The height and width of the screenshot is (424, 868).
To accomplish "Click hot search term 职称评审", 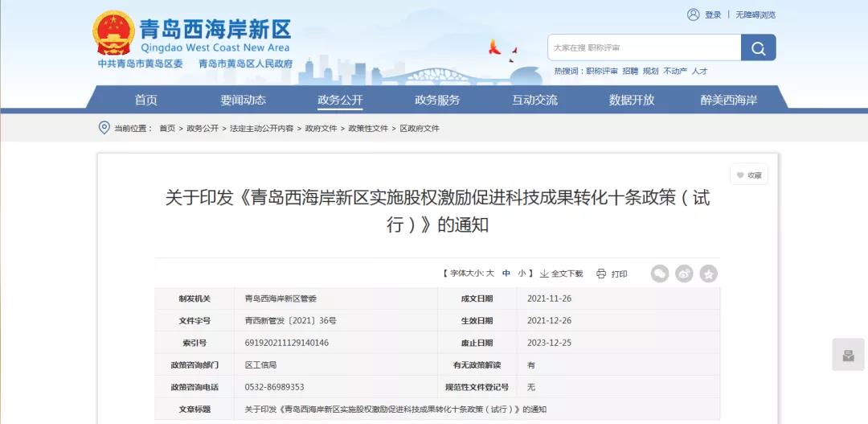I will 602,71.
